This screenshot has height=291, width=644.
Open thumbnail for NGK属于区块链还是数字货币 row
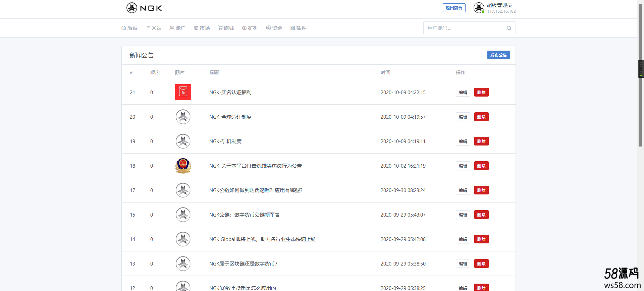pos(183,264)
